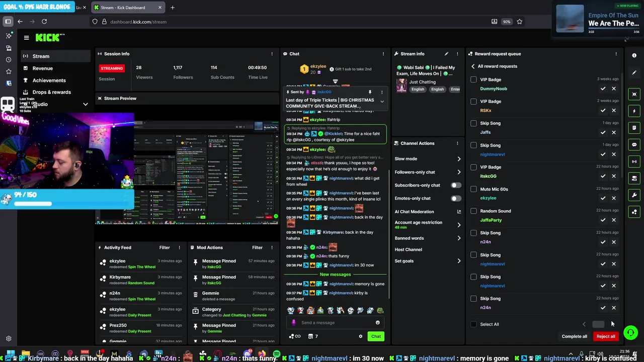Expand Set goals options
The height and width of the screenshot is (362, 644).
click(x=459, y=261)
